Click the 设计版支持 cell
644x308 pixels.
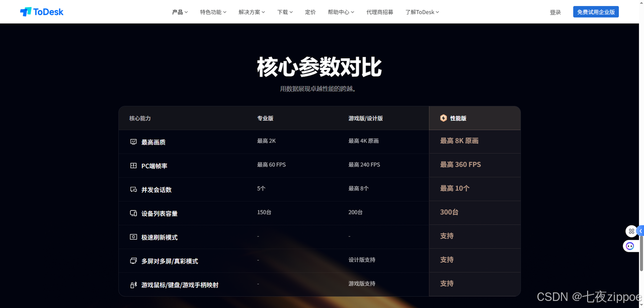click(362, 260)
